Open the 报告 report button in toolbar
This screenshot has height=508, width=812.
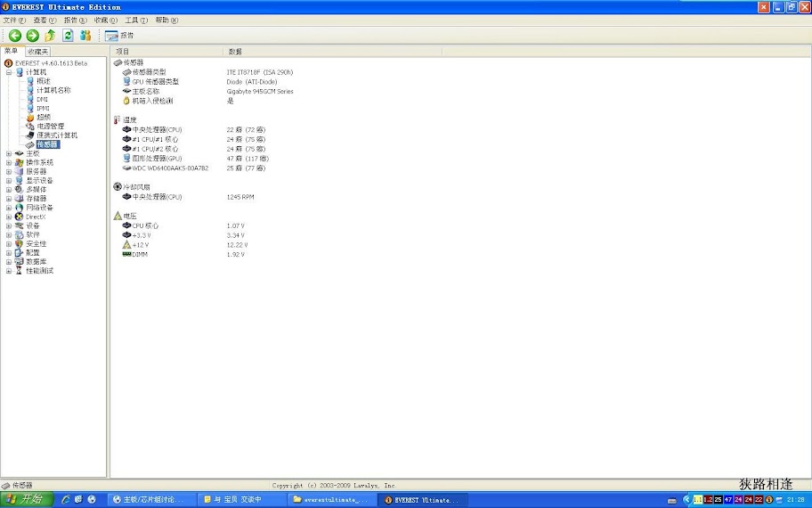[x=119, y=36]
